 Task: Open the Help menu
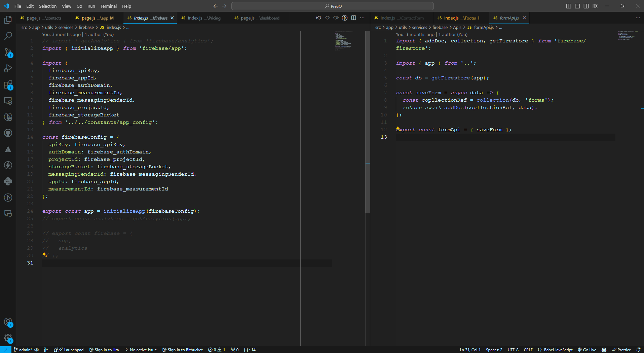(126, 6)
